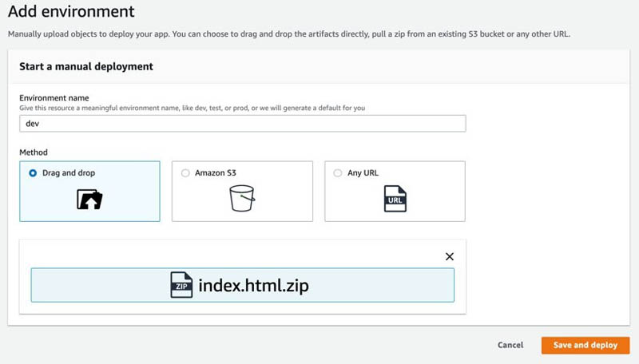Viewport: 639px width, 364px height.
Task: Click the Amazon S3 bucket icon
Action: coord(242,198)
